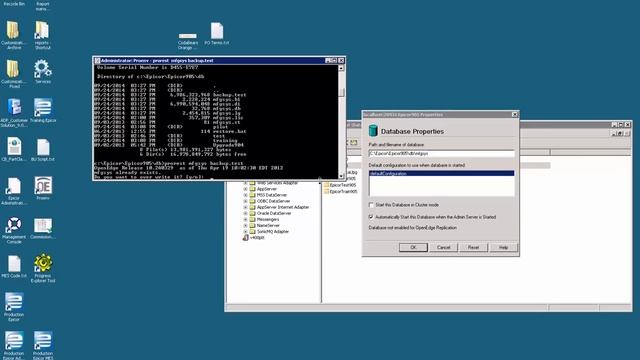Screen dimensions: 640x360
Task: Expand the ODBC DataServer tree node
Action: pos(246,201)
